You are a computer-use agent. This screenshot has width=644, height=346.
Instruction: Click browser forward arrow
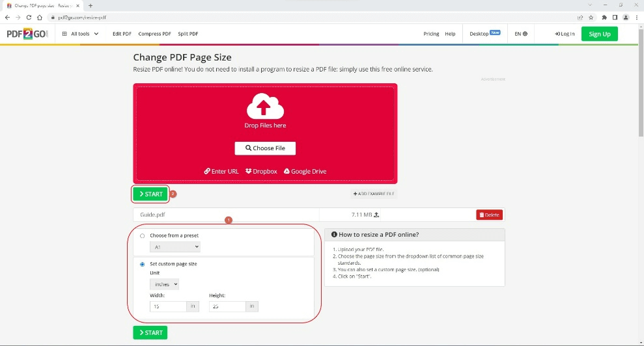click(18, 18)
